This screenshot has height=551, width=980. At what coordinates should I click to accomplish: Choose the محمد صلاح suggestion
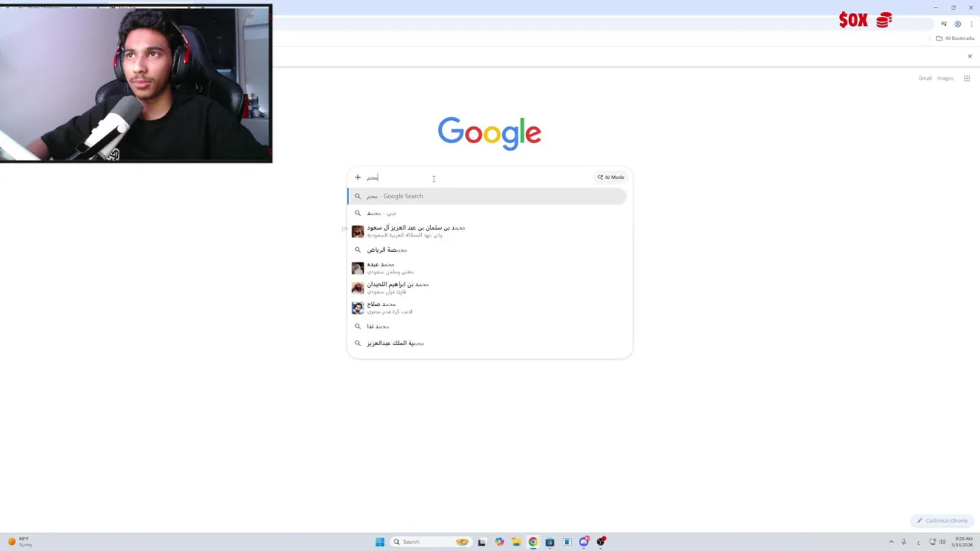pos(487,307)
